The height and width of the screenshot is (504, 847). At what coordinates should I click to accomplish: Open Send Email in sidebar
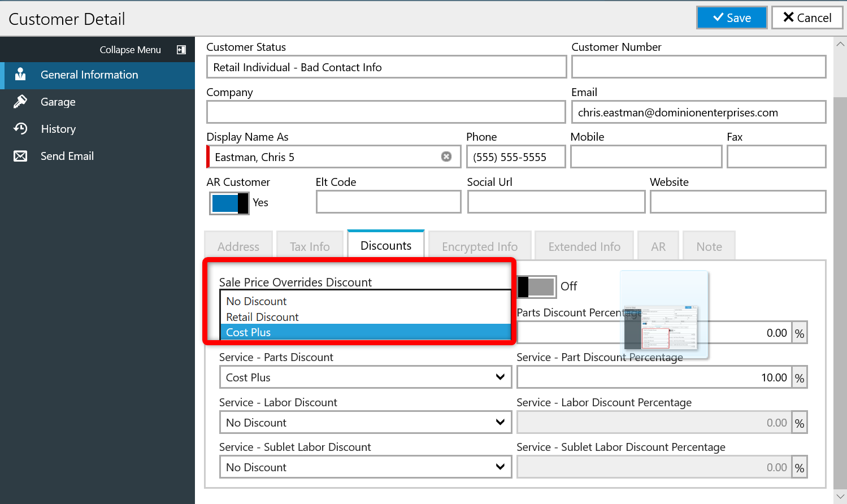coord(97,156)
